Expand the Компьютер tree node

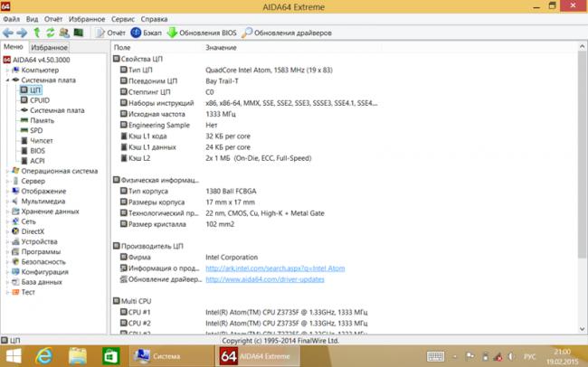tap(7, 71)
